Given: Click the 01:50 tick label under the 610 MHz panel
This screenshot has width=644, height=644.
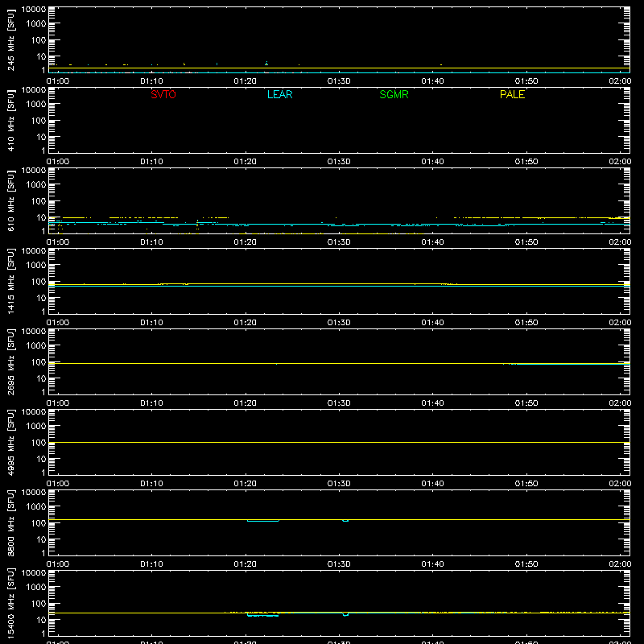Looking at the screenshot, I should [526, 242].
